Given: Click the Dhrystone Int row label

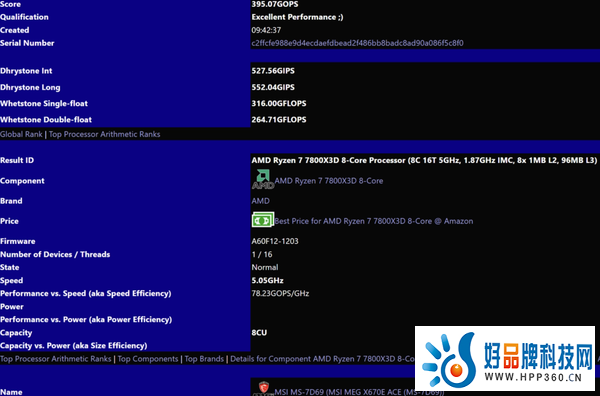Looking at the screenshot, I should tap(26, 71).
